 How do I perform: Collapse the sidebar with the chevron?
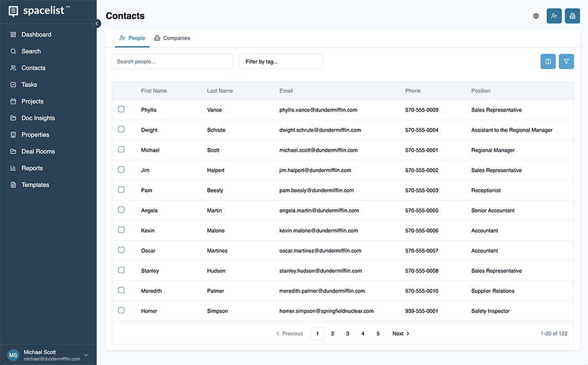97,24
